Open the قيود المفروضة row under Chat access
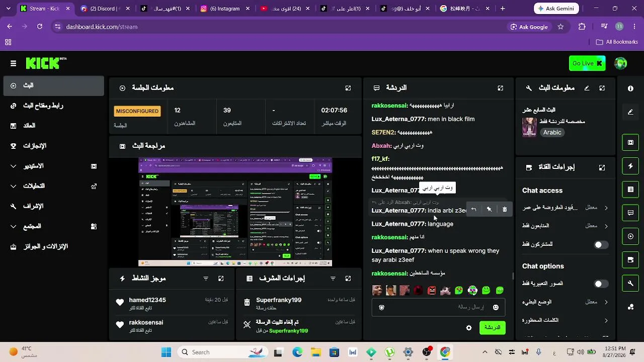The width and height of the screenshot is (644, 362). 566,208
